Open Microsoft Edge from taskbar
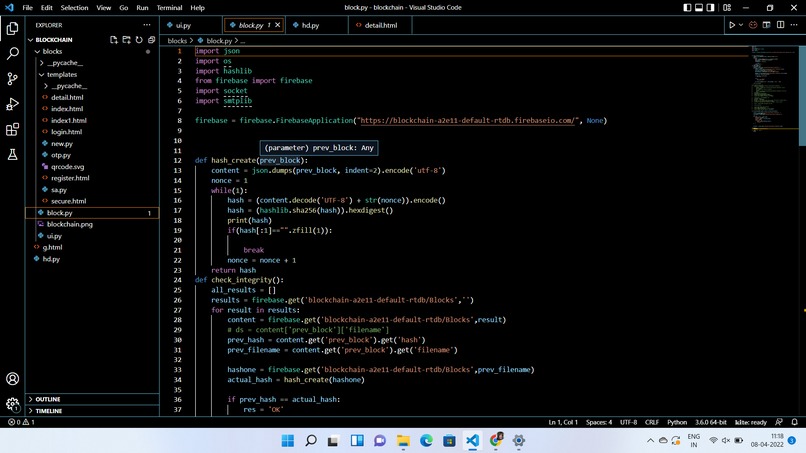 coord(426,441)
